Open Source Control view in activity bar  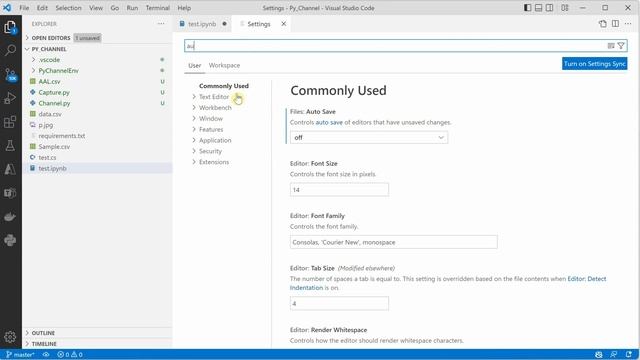10,74
